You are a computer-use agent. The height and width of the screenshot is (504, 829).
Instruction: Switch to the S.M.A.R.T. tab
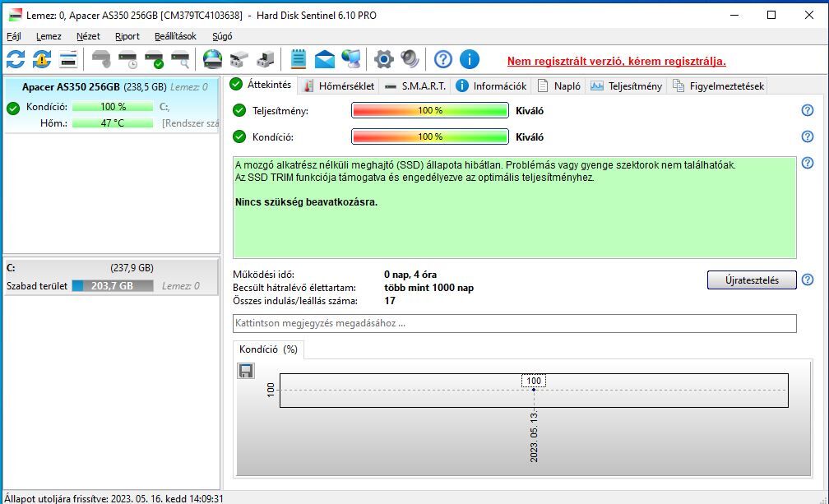415,86
